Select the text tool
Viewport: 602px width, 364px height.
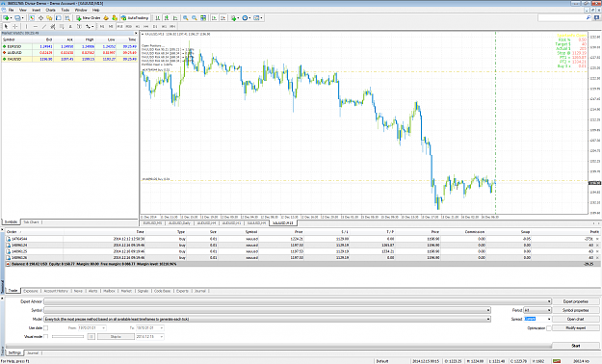coord(70,27)
